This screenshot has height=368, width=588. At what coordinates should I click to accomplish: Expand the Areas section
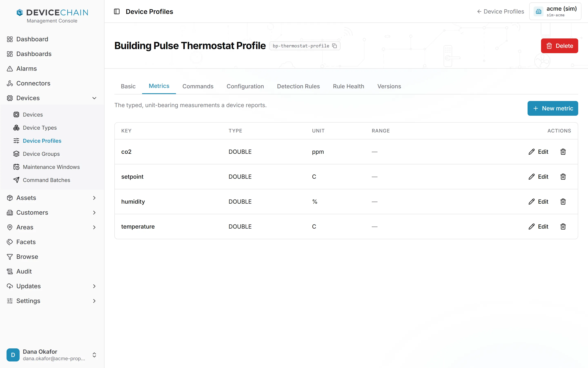(52, 227)
